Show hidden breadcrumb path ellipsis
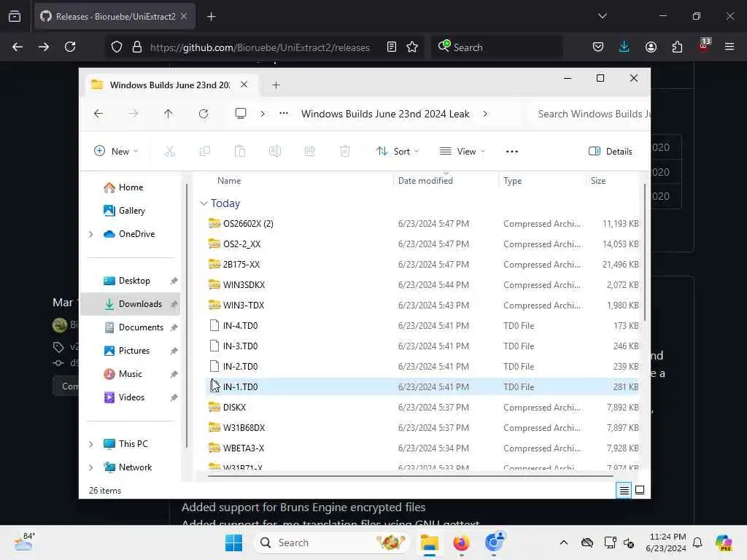 click(x=284, y=113)
